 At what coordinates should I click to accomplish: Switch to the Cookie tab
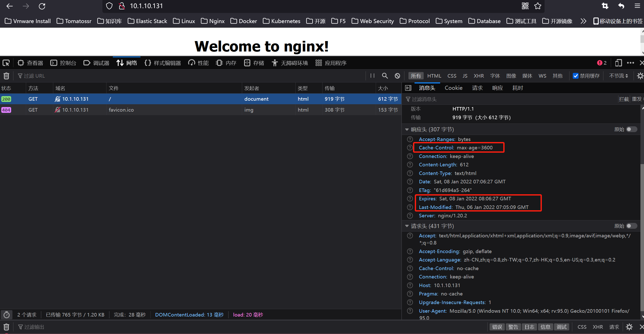coord(453,88)
